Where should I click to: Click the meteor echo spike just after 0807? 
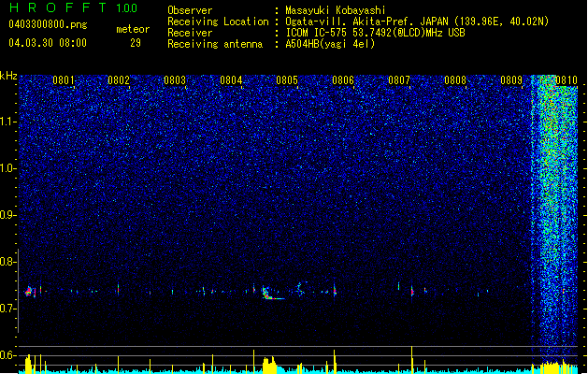point(412,291)
